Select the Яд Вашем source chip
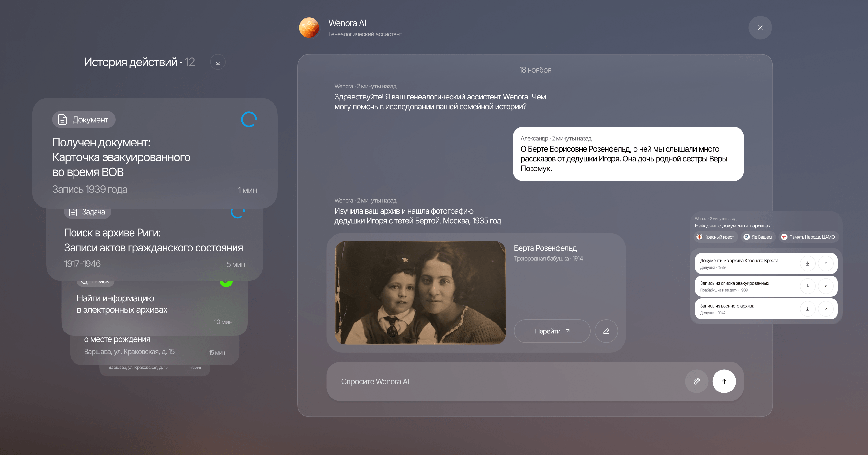Image resolution: width=868 pixels, height=455 pixels. pyautogui.click(x=758, y=237)
